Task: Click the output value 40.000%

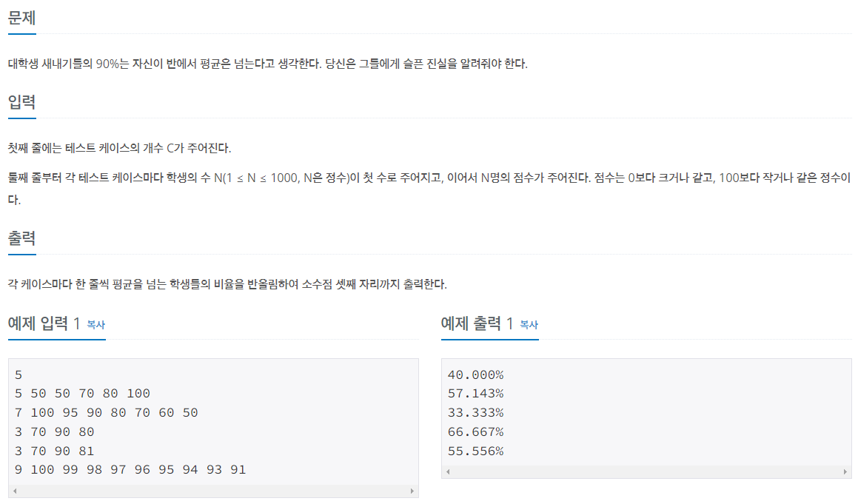Action: pos(475,374)
